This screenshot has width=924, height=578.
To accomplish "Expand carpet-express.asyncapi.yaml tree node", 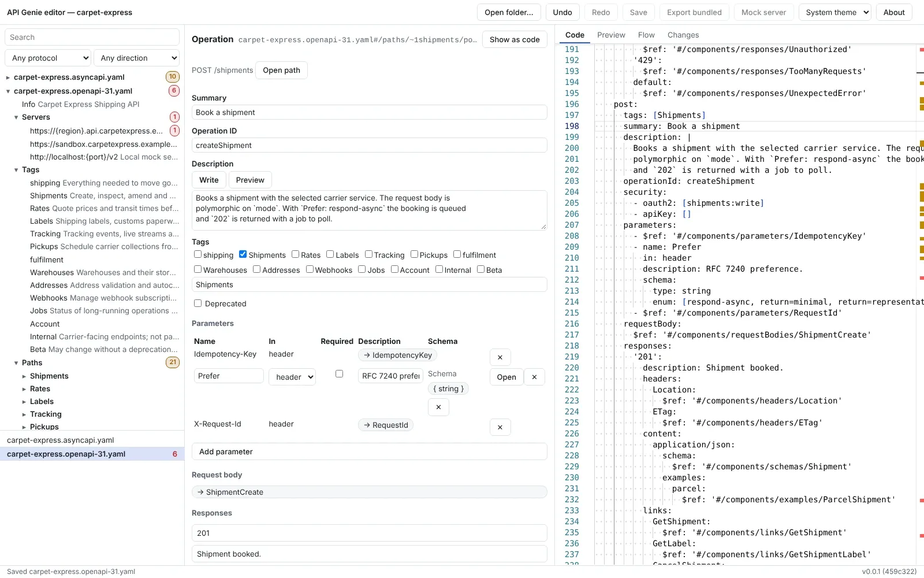I will (8, 77).
